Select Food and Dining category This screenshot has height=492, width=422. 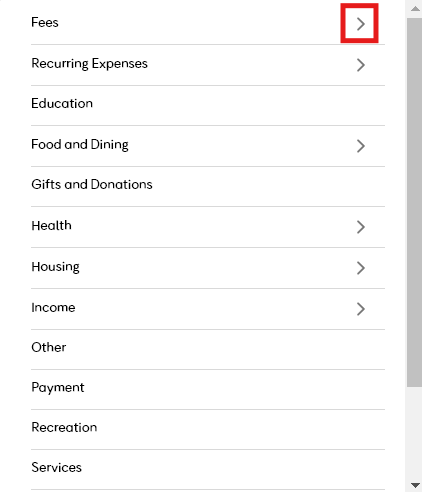pos(80,144)
